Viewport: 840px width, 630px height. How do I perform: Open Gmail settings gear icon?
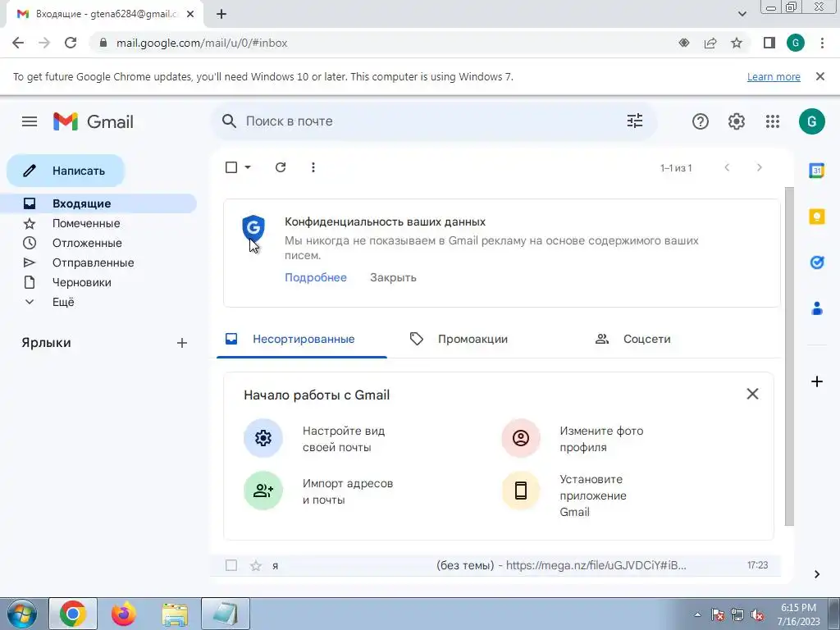point(736,121)
